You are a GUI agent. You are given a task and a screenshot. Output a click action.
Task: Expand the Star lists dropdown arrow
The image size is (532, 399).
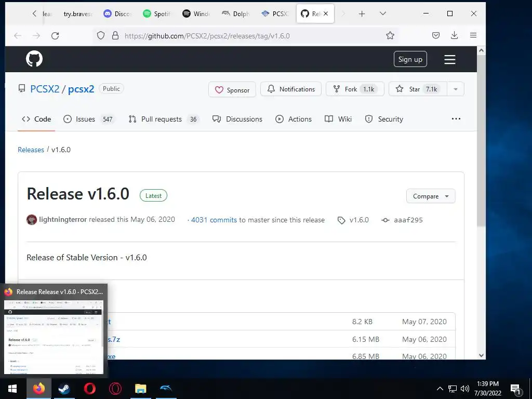coord(456,89)
